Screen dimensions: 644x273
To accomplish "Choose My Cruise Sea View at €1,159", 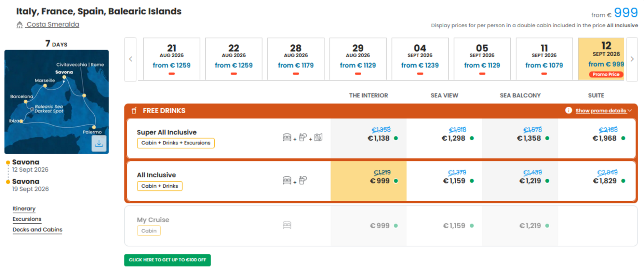I will 444,226.
